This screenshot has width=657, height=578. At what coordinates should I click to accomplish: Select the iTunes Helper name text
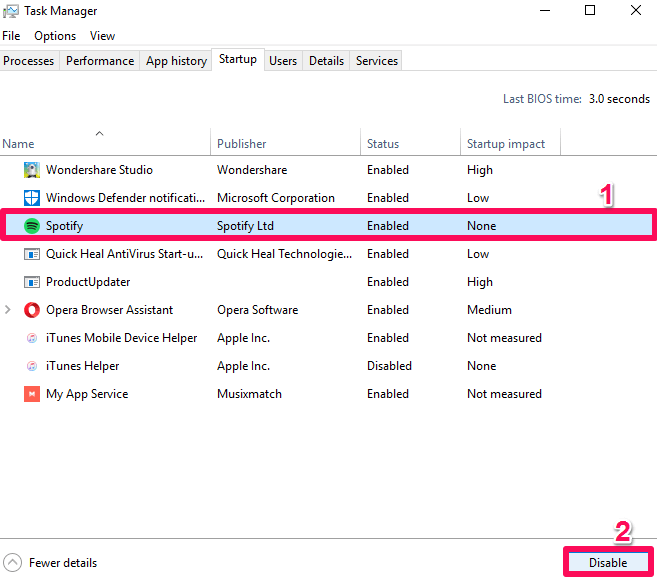point(83,366)
